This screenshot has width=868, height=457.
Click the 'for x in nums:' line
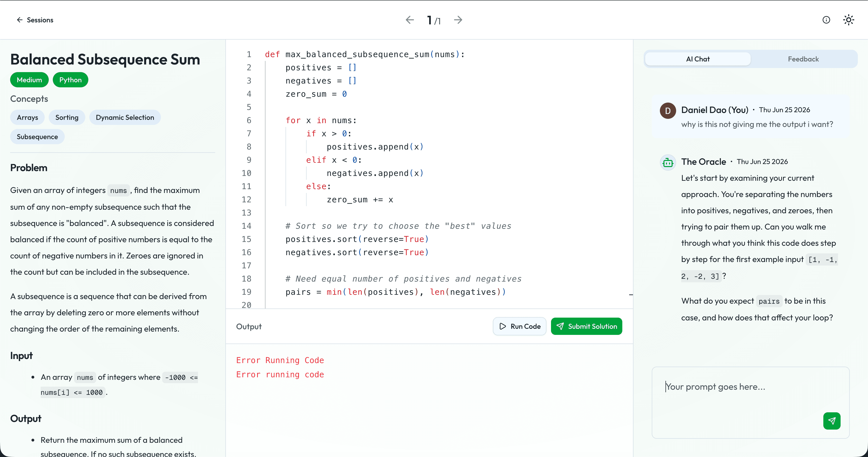click(x=321, y=120)
